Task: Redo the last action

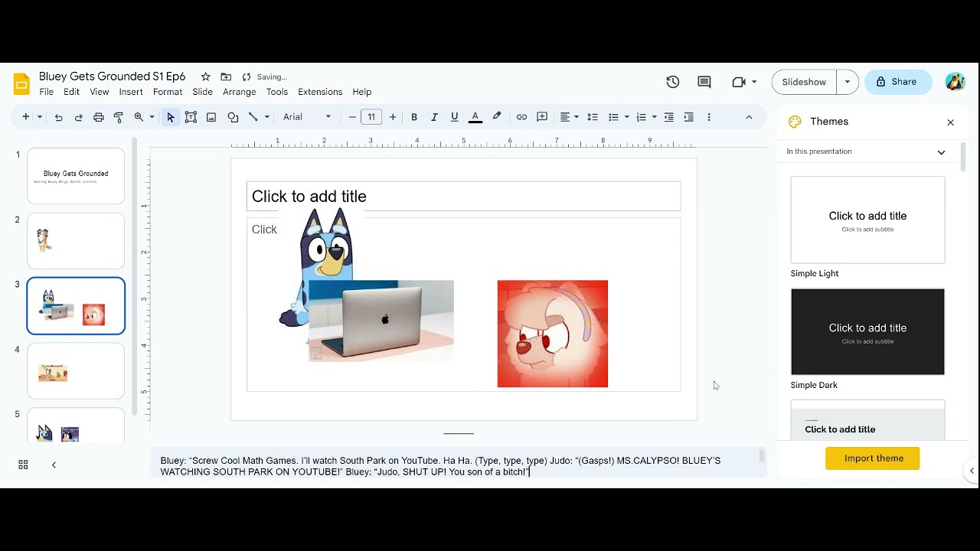Action: [78, 117]
